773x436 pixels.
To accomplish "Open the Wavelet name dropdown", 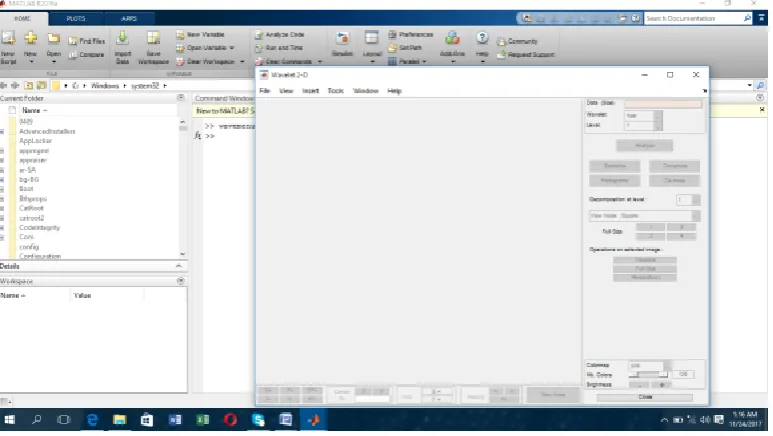I will click(x=658, y=115).
